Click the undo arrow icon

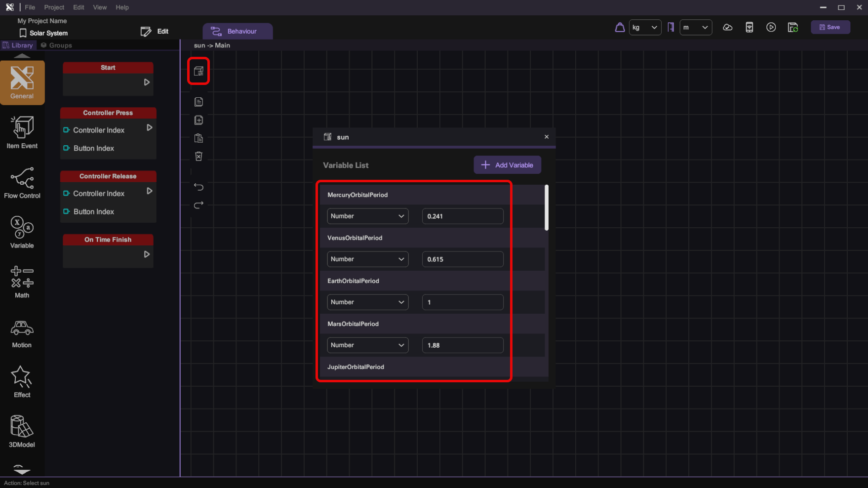pyautogui.click(x=198, y=187)
